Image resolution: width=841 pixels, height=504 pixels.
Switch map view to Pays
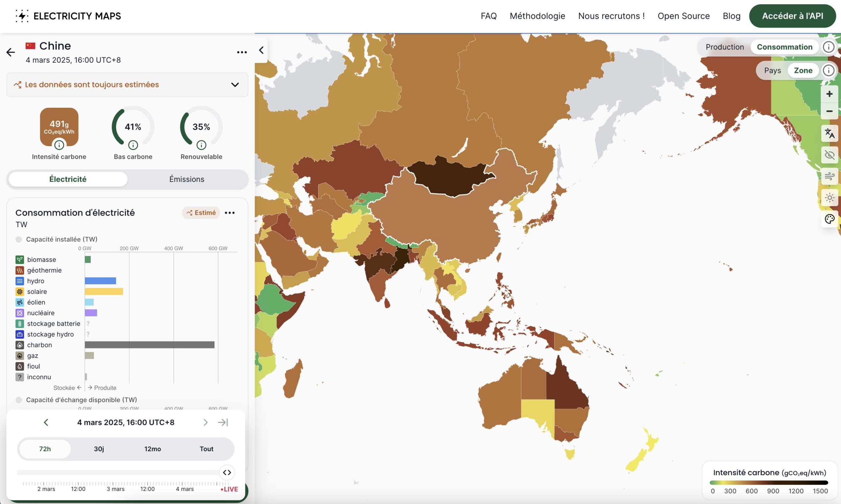tap(772, 70)
